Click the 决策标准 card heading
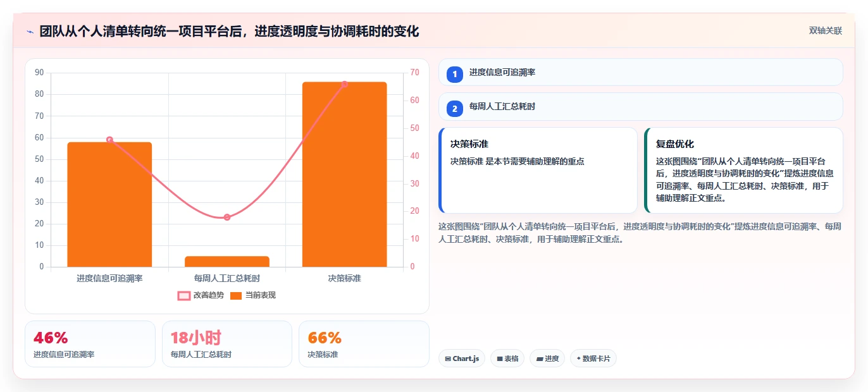Viewport: 868px width, 392px height. 469,144
